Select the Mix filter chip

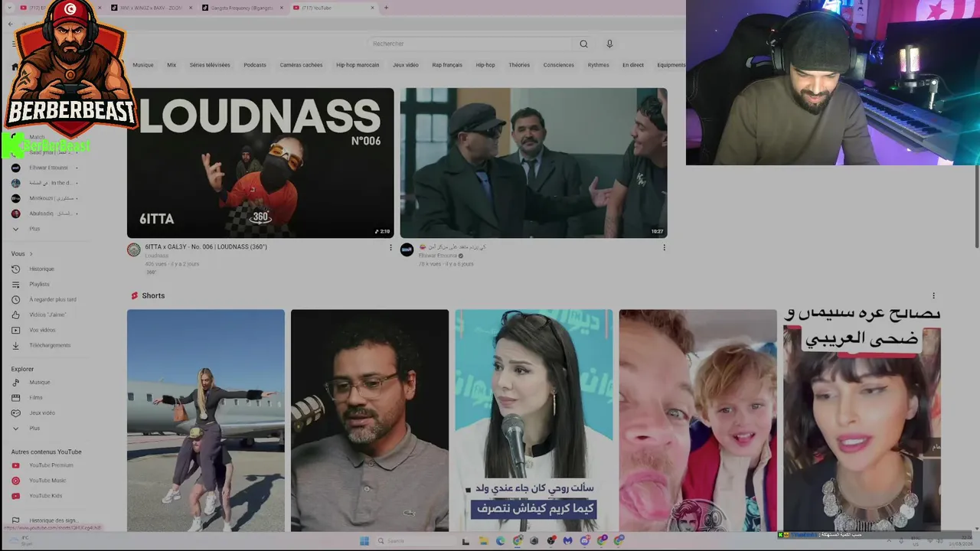point(171,65)
